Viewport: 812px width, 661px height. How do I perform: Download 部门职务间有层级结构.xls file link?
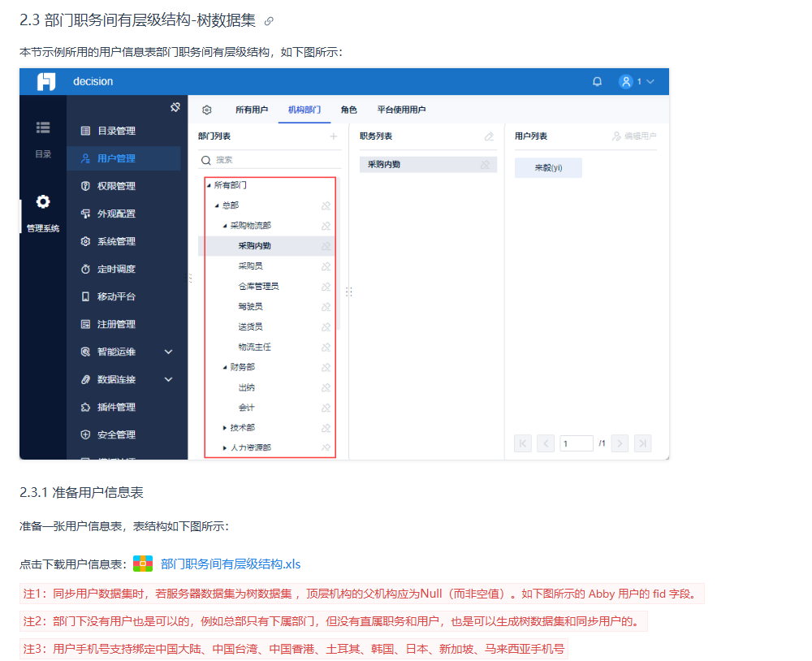tap(231, 564)
